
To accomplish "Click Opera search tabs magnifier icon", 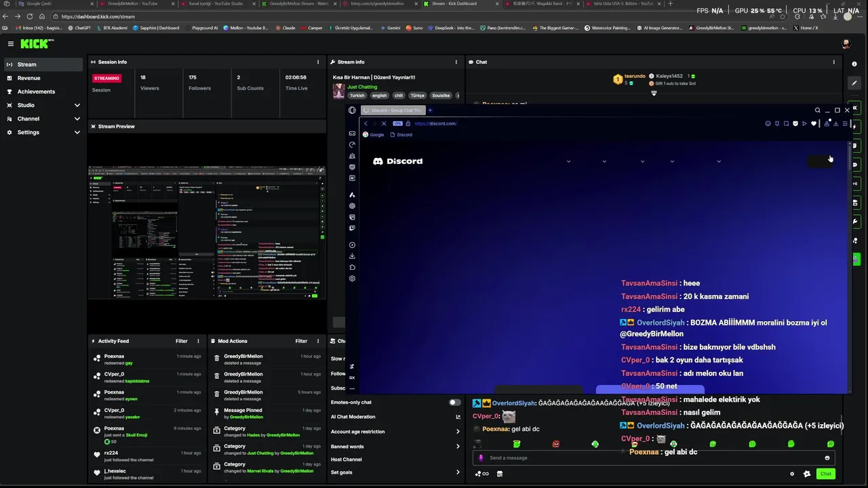I will pyautogui.click(x=817, y=110).
